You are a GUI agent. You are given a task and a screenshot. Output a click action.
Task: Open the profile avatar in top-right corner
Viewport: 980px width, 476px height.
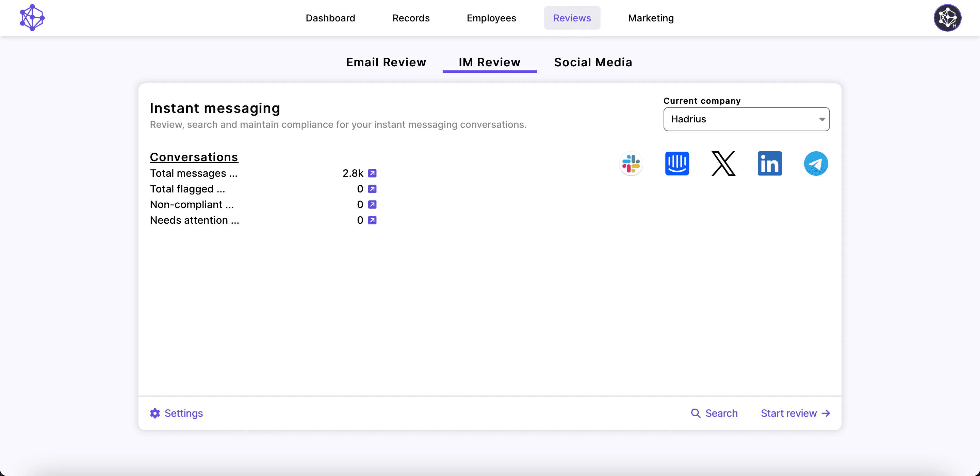[x=947, y=18]
